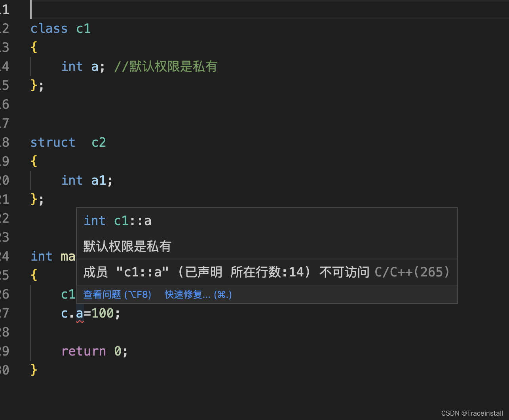Select struct name 'c2'
Viewport: 509px width, 420px height.
(x=99, y=142)
